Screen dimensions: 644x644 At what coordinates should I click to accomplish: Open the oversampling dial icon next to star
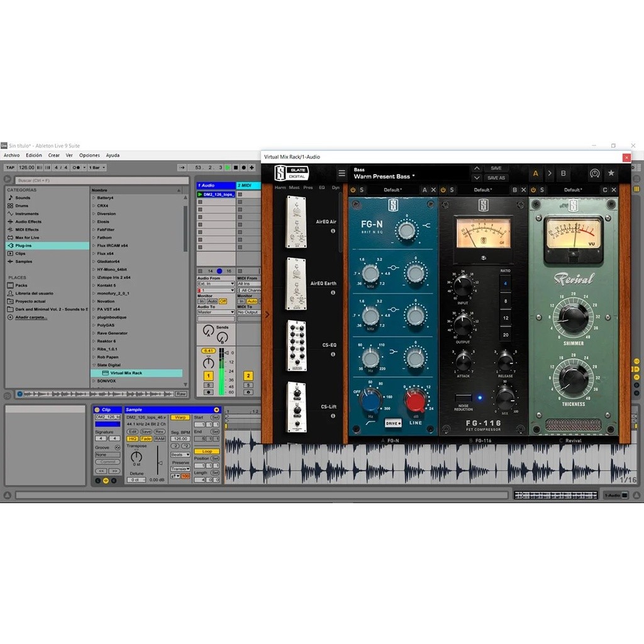[594, 174]
